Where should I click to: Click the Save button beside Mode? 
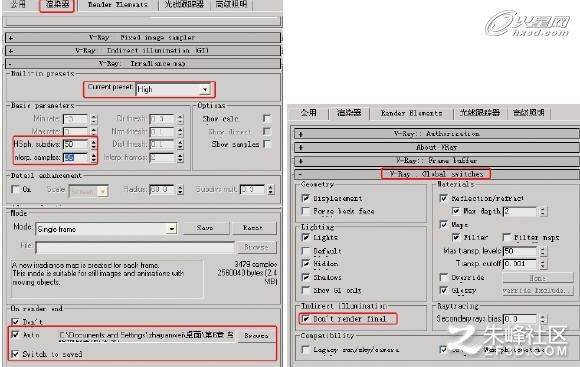click(x=205, y=228)
